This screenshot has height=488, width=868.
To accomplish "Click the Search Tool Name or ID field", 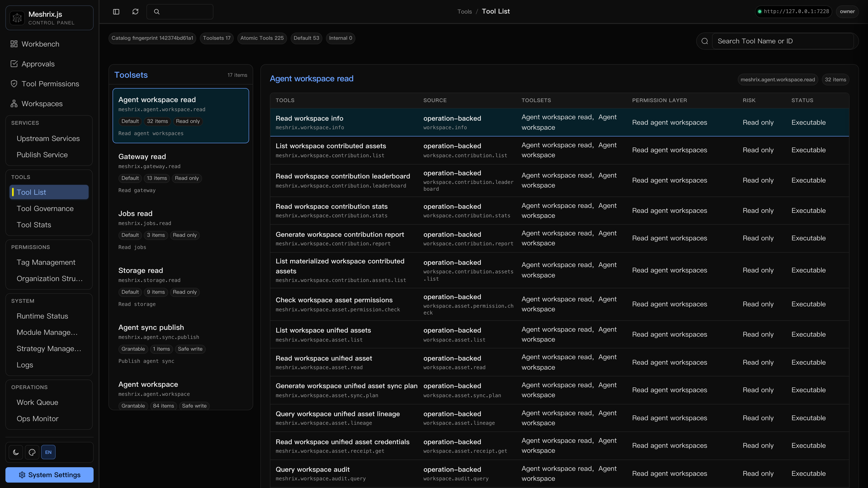I will (782, 41).
